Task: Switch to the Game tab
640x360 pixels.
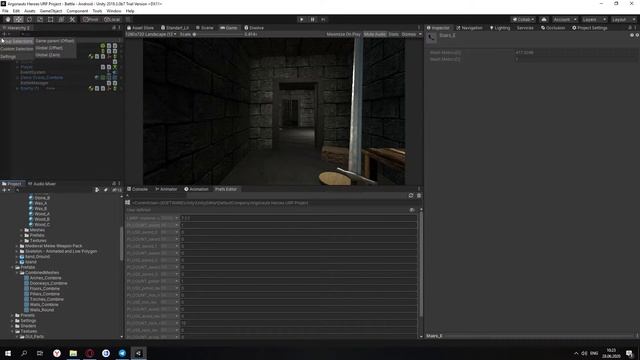Action: 229,28
